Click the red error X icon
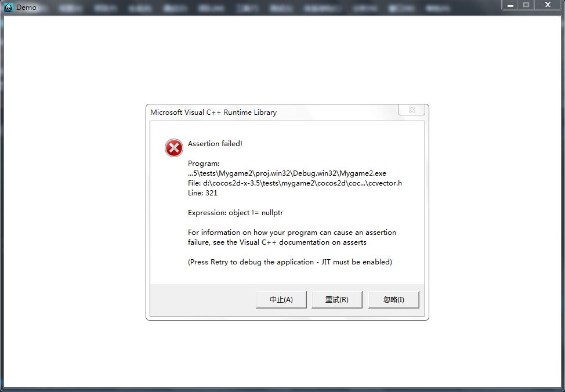 (174, 148)
